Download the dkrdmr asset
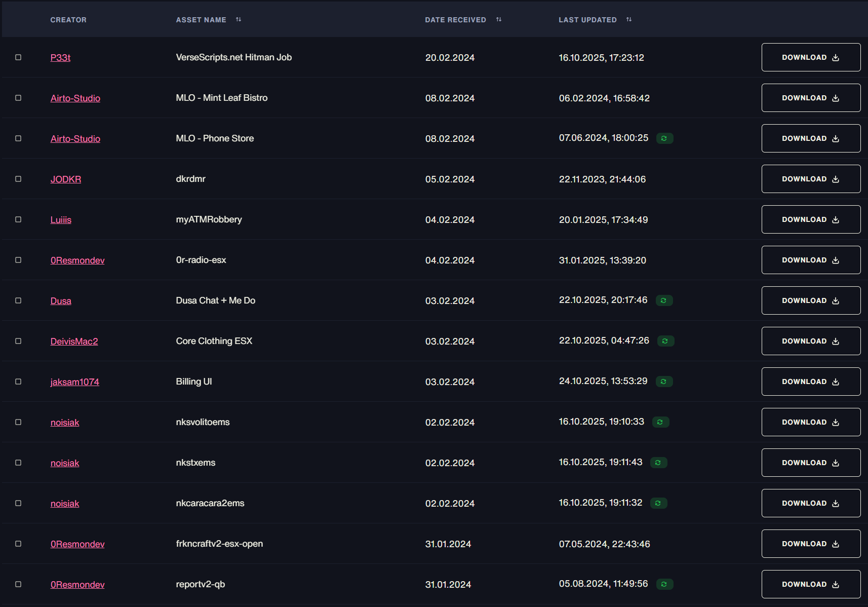Image resolution: width=868 pixels, height=607 pixels. 811,179
